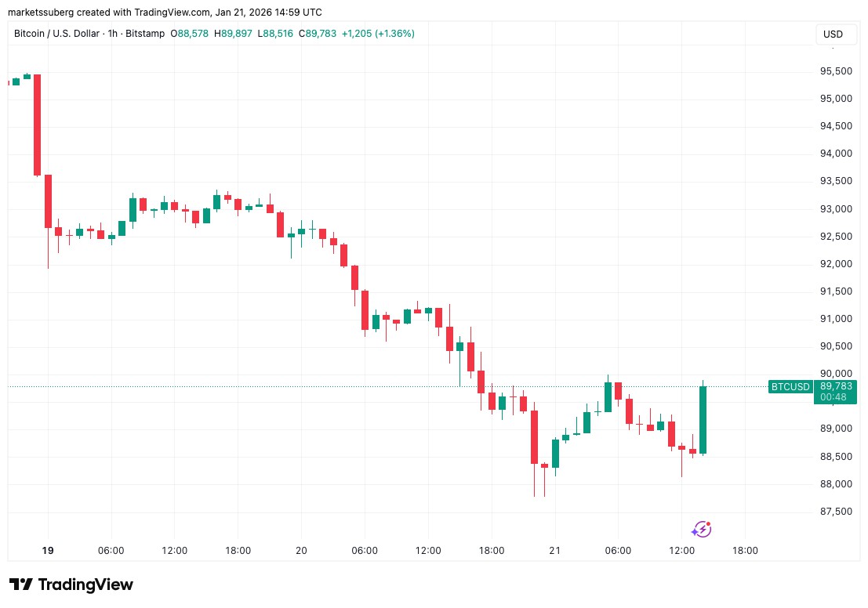Click the open price value 88,578
This screenshot has height=608, width=868.
tap(193, 34)
